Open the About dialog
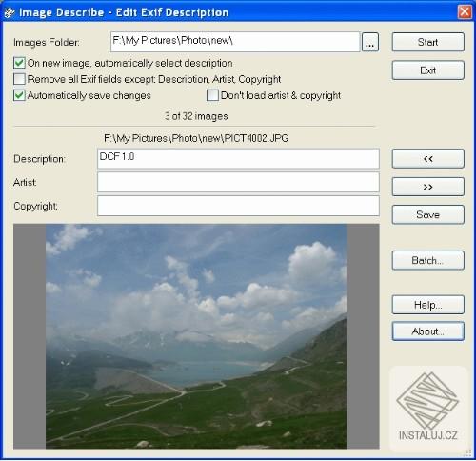 click(427, 331)
